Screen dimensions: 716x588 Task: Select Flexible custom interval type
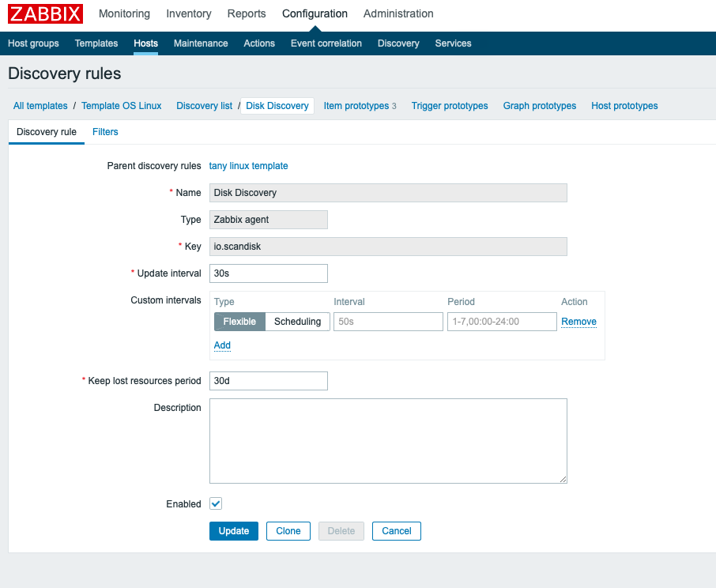point(239,322)
